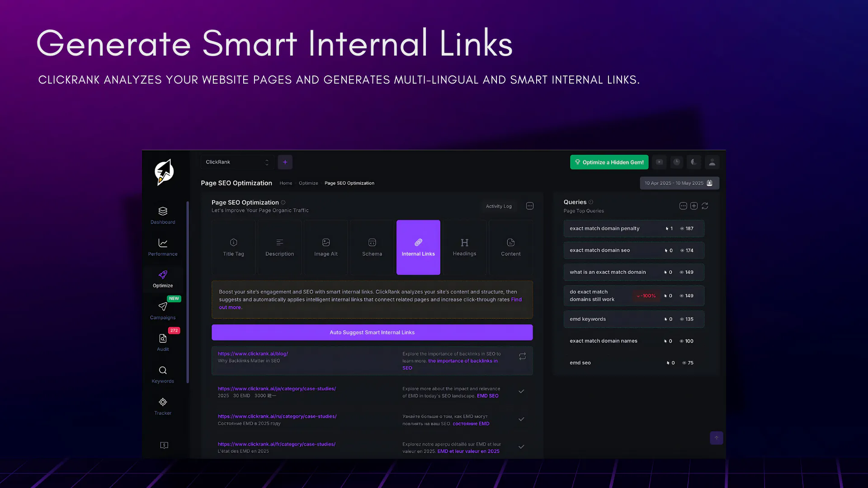Click the billing icon at sidebar bottom
The width and height of the screenshot is (868, 488).
(x=164, y=446)
